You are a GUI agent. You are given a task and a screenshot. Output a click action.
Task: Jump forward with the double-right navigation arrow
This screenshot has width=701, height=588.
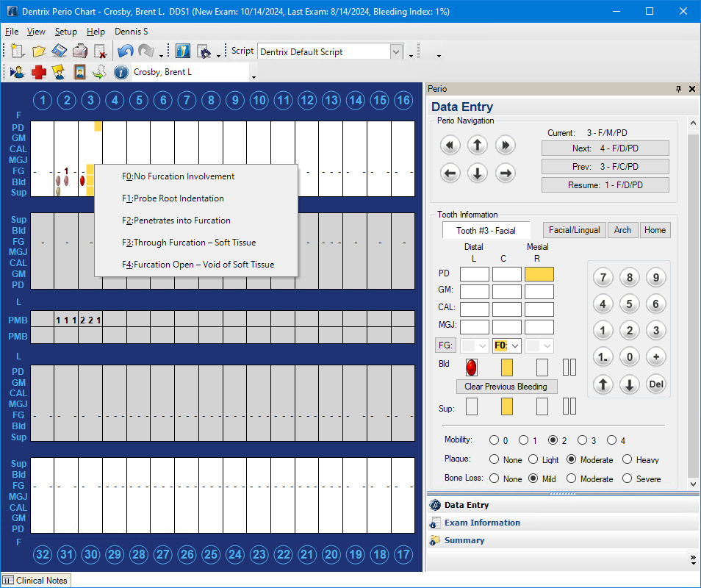pos(504,145)
